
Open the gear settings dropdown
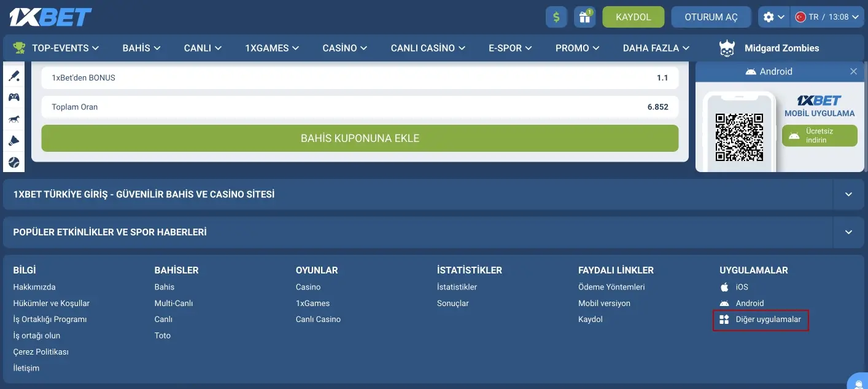[x=773, y=17]
